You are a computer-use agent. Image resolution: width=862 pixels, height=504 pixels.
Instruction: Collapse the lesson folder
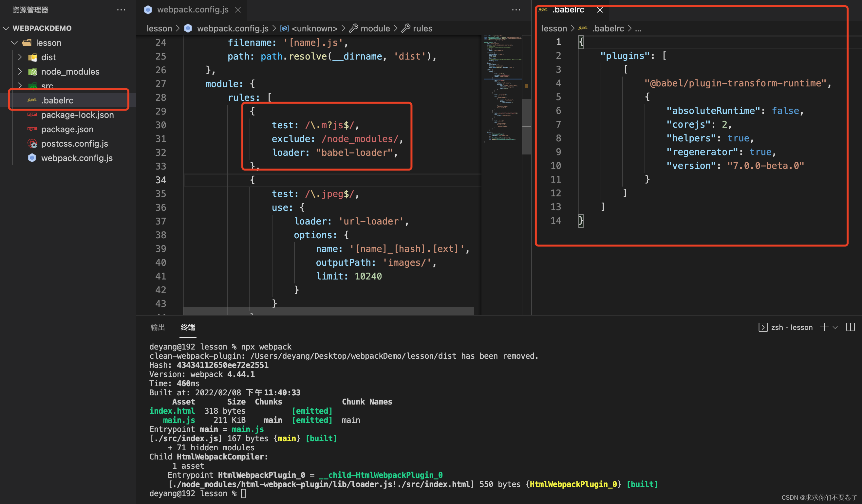pyautogui.click(x=14, y=43)
